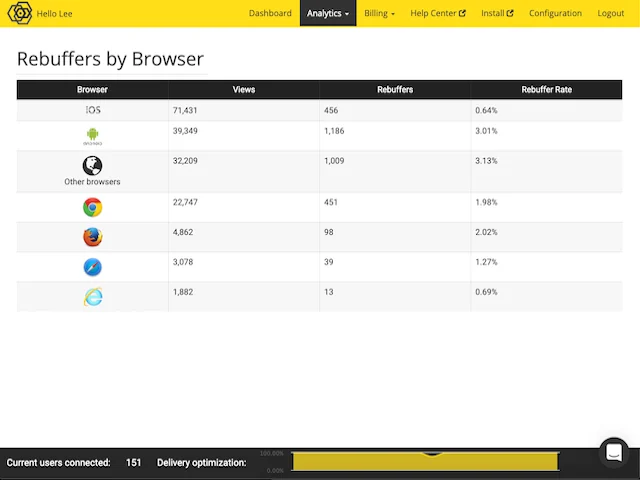Screen dimensions: 640x480
Task: Open the chat bubble widget
Action: pyautogui.click(x=614, y=453)
